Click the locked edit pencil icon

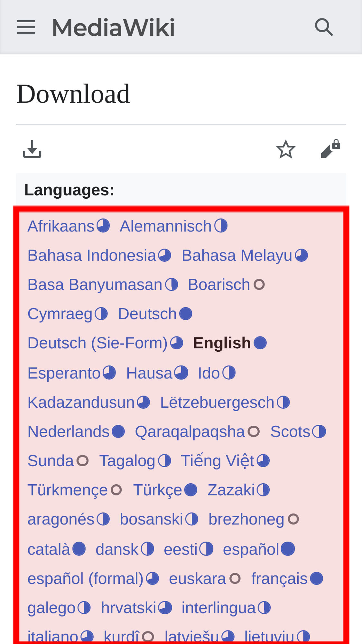pyautogui.click(x=330, y=149)
